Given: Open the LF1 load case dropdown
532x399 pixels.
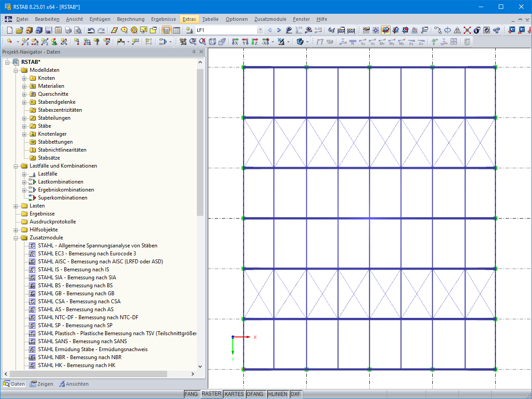Looking at the screenshot, I should pos(260,30).
